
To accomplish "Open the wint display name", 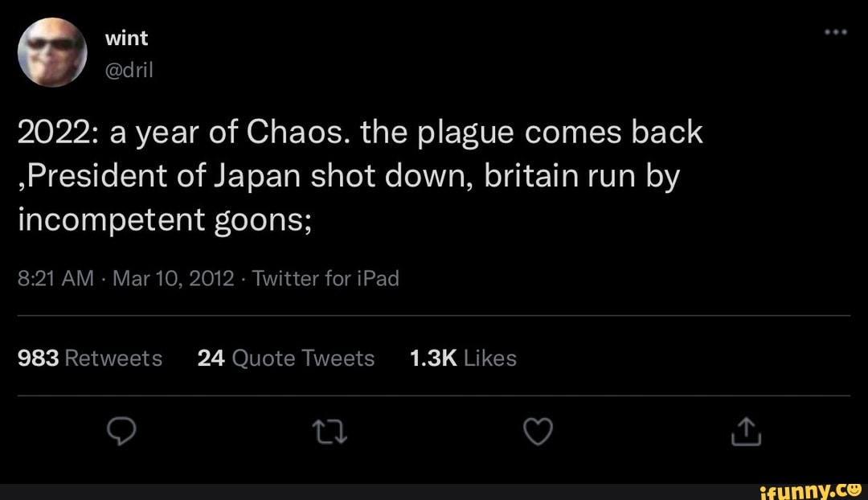I will click(126, 37).
